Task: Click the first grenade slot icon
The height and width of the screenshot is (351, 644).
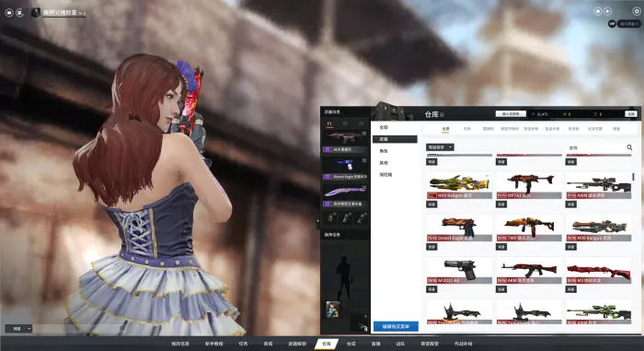Action: pos(331,217)
